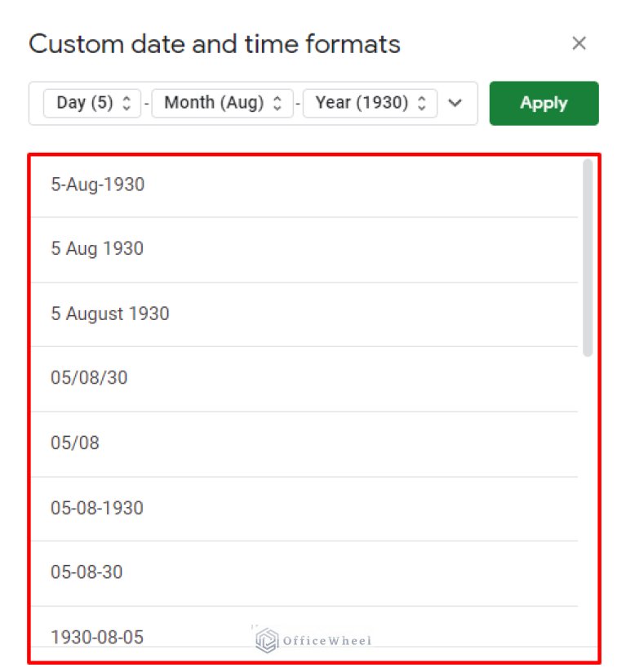The height and width of the screenshot is (672, 626).
Task: Click the Custom date and time formats title
Action: pyautogui.click(x=214, y=44)
